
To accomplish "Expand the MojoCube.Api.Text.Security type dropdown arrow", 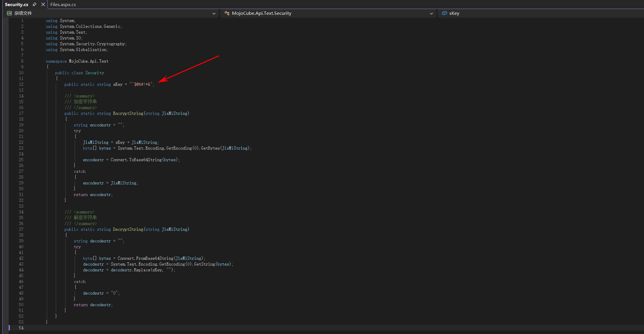I will click(x=431, y=13).
